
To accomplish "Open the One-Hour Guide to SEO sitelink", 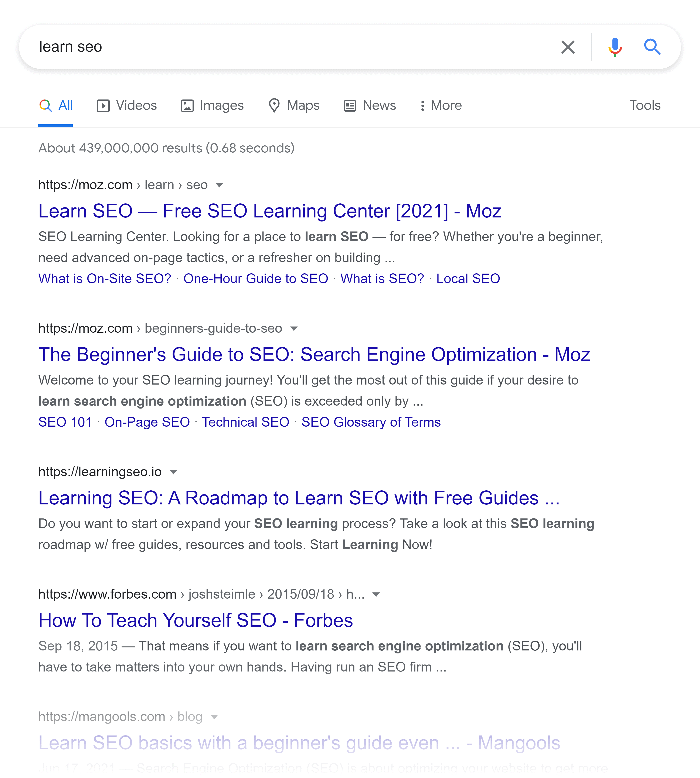I will coord(256,279).
